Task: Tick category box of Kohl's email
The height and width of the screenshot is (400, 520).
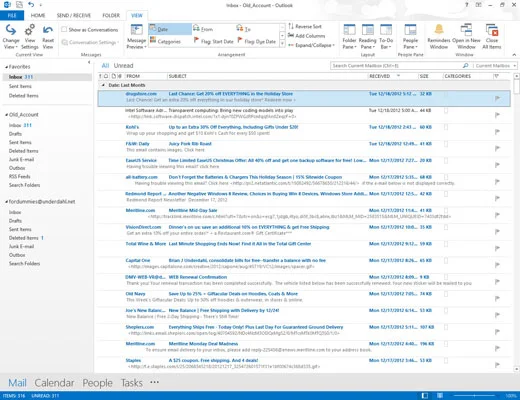Action: (446, 127)
